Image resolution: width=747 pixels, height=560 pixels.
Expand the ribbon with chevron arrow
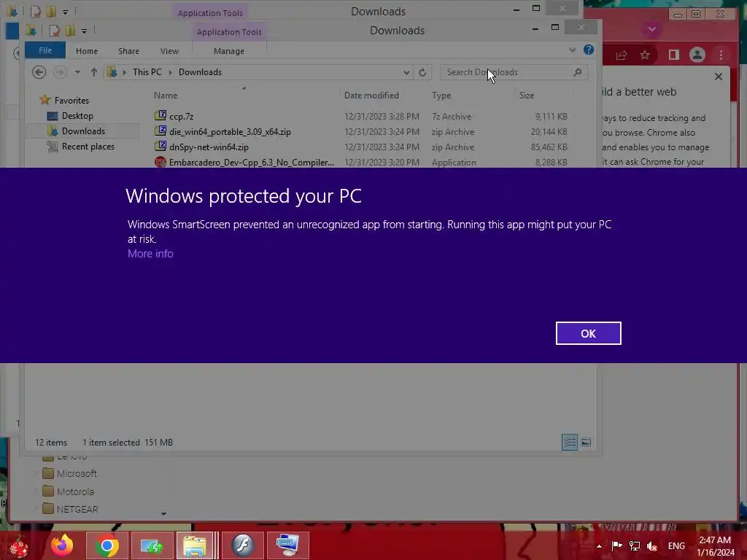point(573,50)
